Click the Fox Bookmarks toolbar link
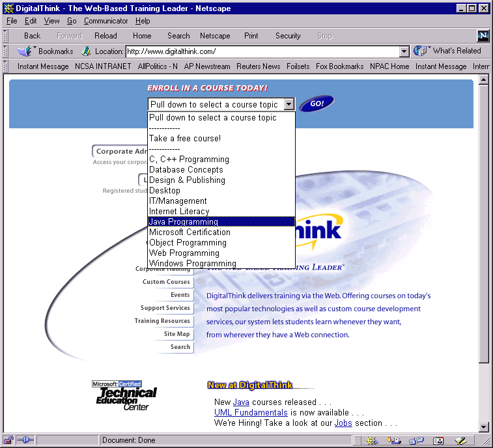 point(339,66)
